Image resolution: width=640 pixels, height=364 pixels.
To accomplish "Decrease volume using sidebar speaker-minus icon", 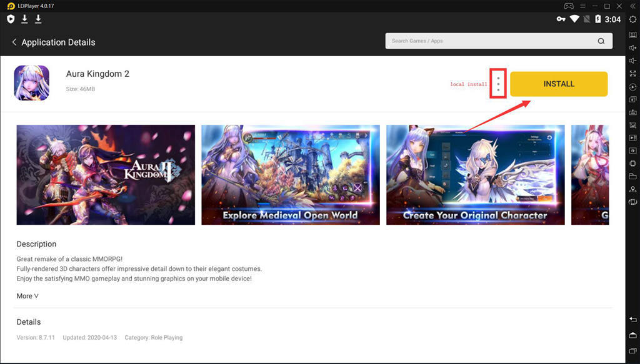I will (632, 61).
